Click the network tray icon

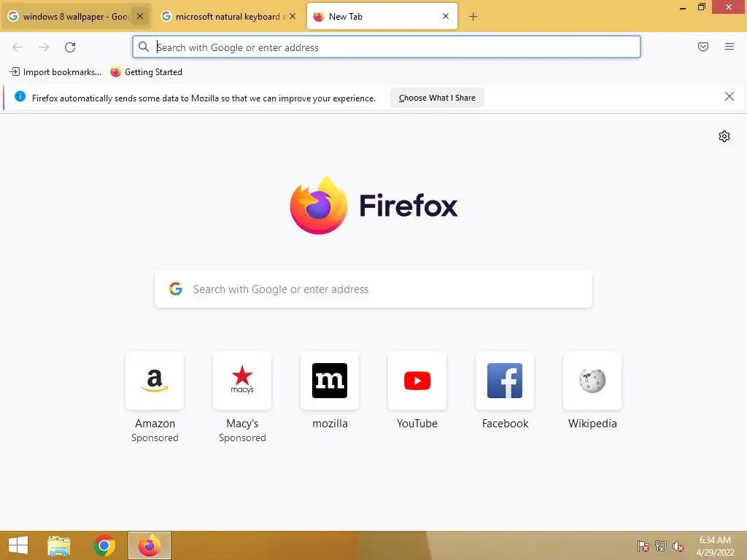point(661,545)
